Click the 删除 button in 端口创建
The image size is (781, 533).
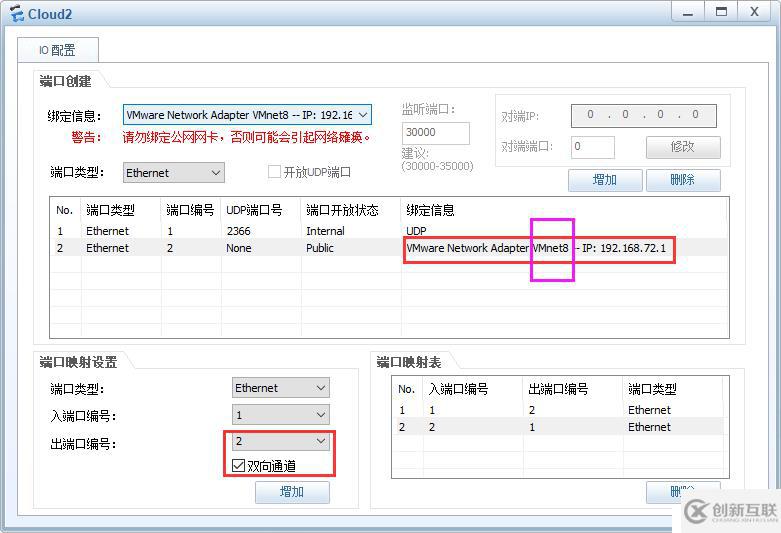click(x=683, y=180)
